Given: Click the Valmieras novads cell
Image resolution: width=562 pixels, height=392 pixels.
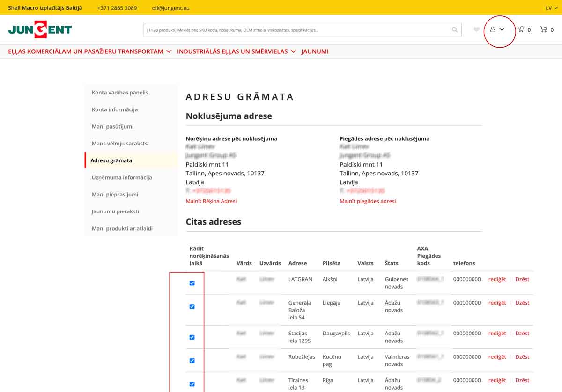Looking at the screenshot, I should [397, 361].
